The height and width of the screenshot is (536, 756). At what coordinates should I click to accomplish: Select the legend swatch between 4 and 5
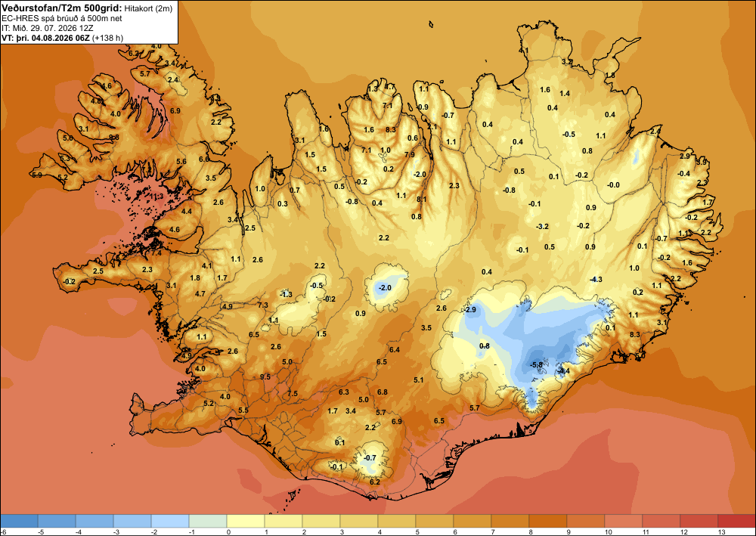(397, 521)
